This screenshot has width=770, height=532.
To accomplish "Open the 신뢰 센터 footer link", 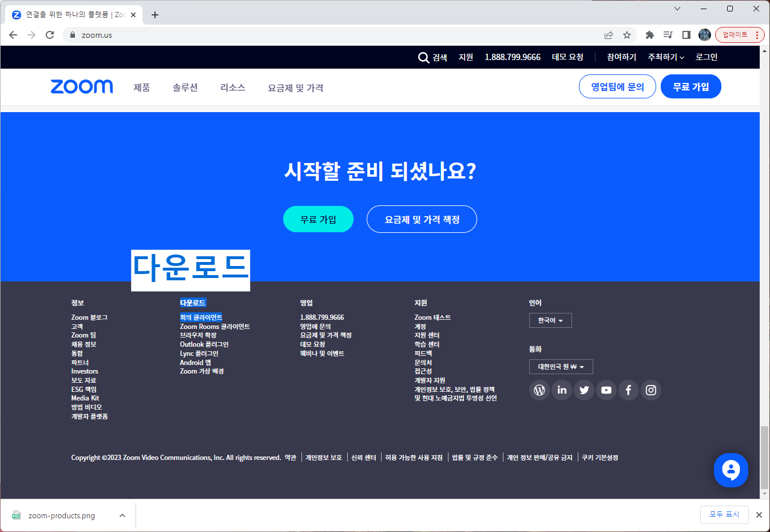I will click(364, 458).
